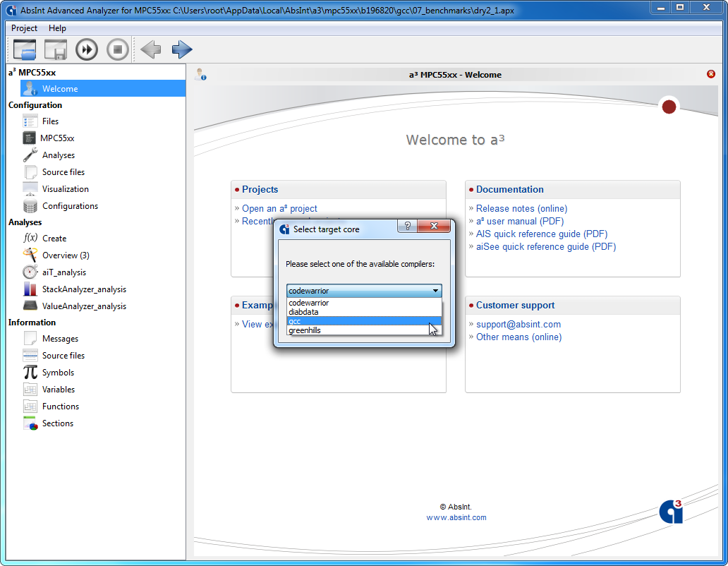Open aiT_analysis in the sidebar
Screen dimensions: 728x566
tap(64, 272)
